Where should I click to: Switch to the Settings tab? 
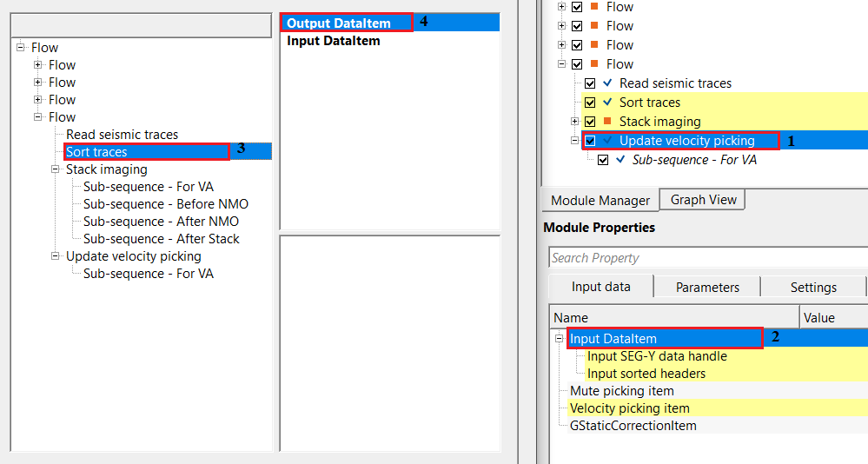[x=813, y=287]
